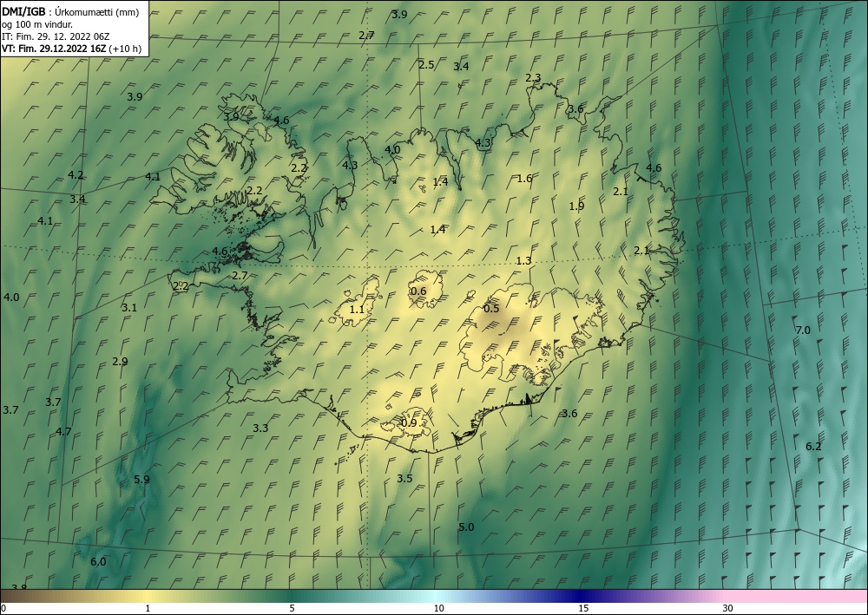The height and width of the screenshot is (615, 868).
Task: Click the precipitation value 1.3
Action: (x=523, y=261)
